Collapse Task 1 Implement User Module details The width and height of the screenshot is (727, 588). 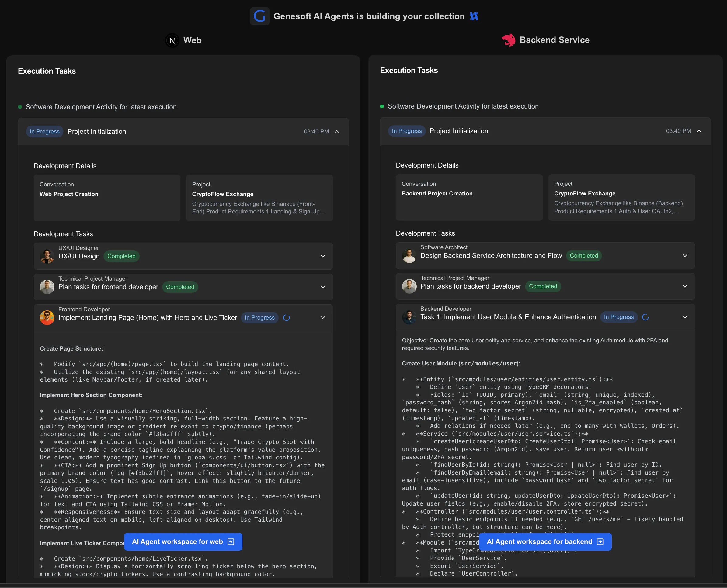pos(685,317)
